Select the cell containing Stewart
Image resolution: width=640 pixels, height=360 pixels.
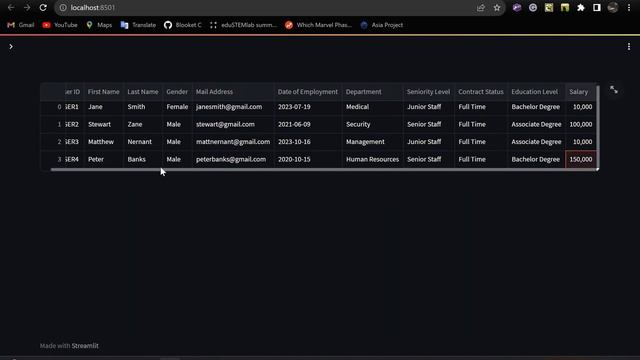pyautogui.click(x=104, y=124)
